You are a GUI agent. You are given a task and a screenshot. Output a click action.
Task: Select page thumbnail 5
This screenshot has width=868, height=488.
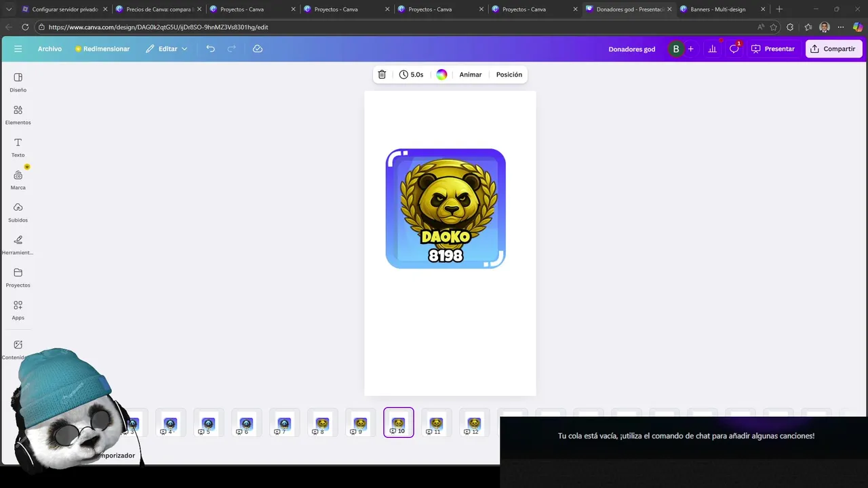[x=208, y=423]
